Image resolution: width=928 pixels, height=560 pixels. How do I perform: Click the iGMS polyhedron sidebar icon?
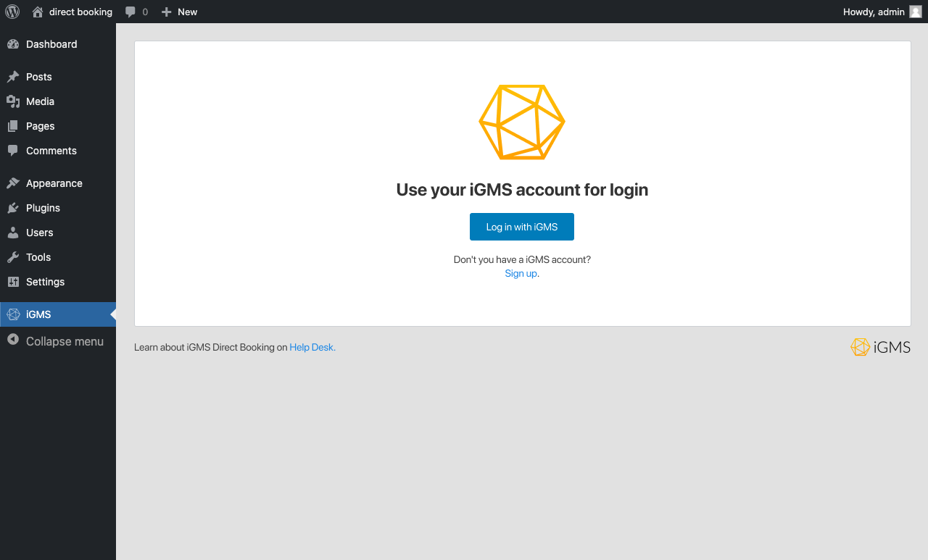pos(13,314)
